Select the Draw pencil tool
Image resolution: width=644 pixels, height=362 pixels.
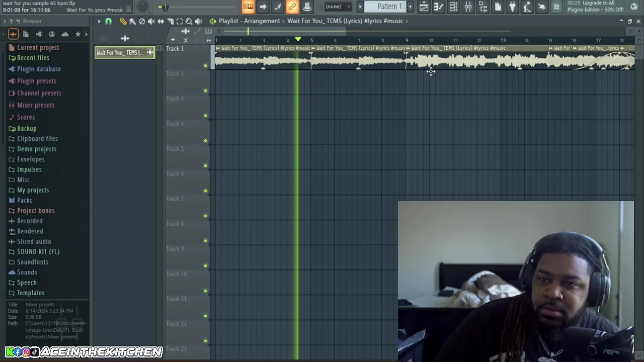pos(123,21)
